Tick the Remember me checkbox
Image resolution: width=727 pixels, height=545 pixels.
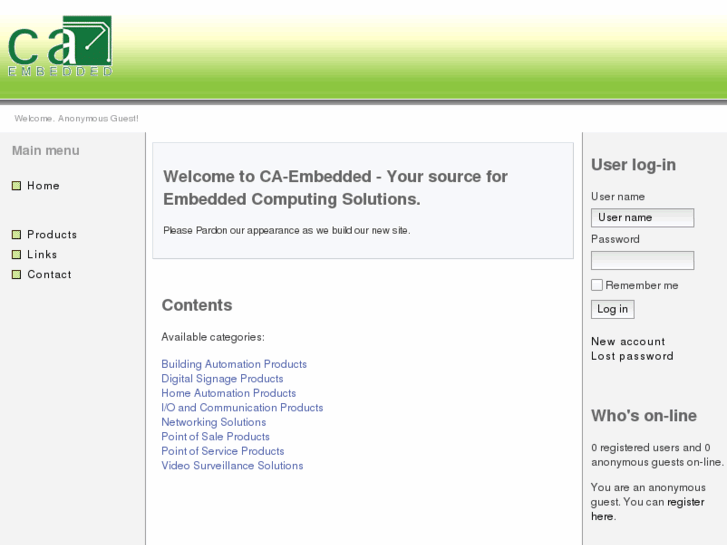[x=597, y=285]
